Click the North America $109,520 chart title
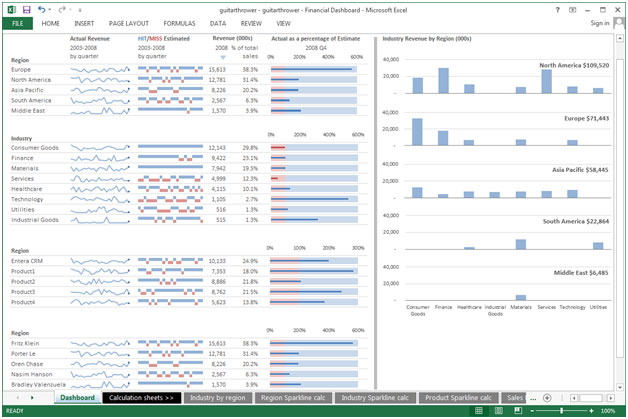This screenshot has width=628, height=419. click(x=574, y=65)
